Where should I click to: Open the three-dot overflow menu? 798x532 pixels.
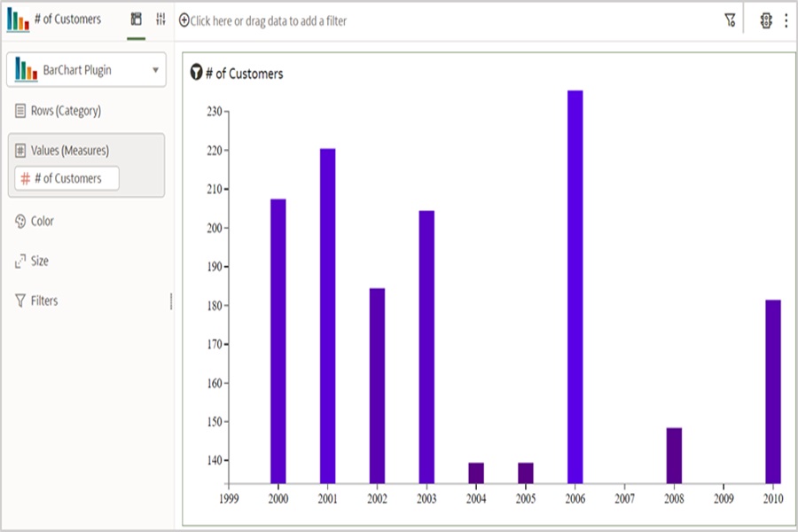(786, 20)
